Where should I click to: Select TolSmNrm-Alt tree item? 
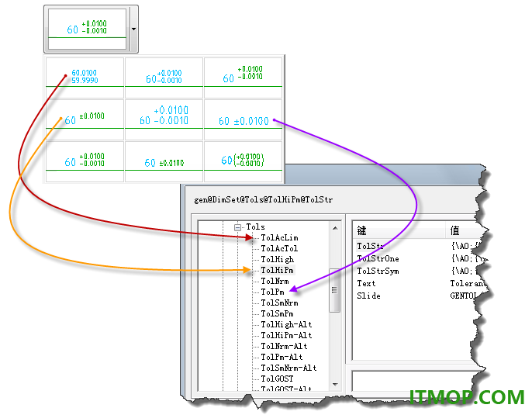288,368
